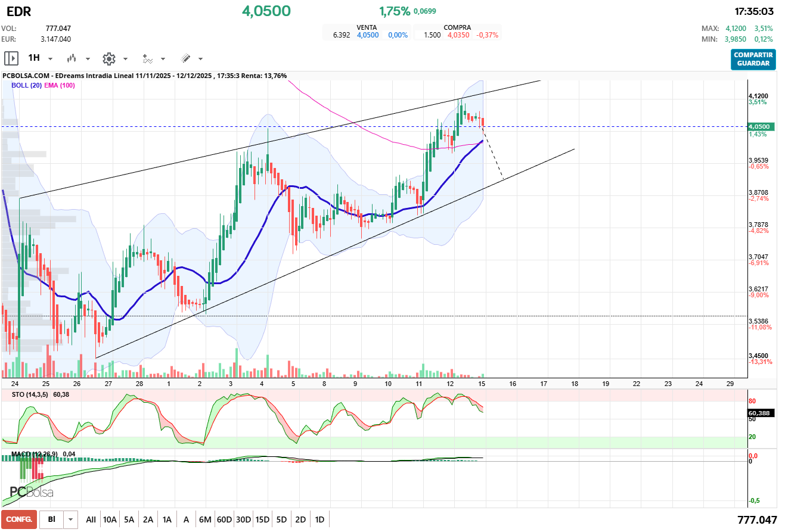This screenshot has height=532, width=785.
Task: Open the chart settings gear icon
Action: coord(108,58)
